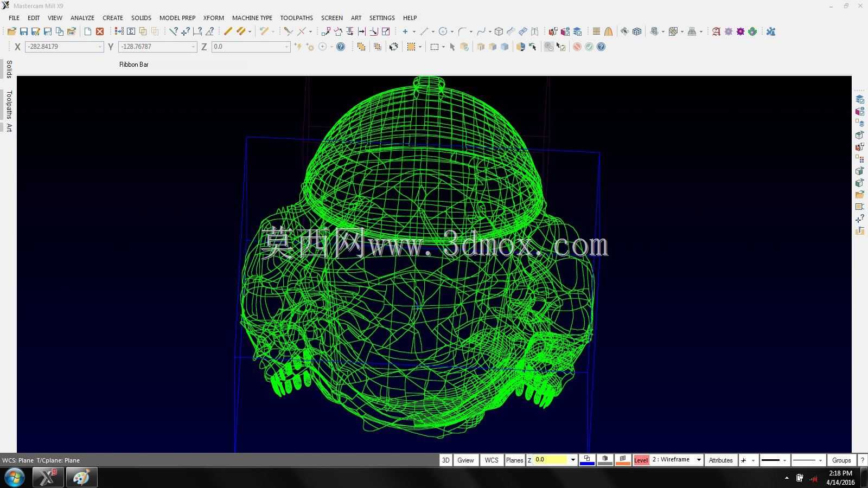This screenshot has width=868, height=488.
Task: Click the blue help question mark after Z field
Action: [341, 47]
